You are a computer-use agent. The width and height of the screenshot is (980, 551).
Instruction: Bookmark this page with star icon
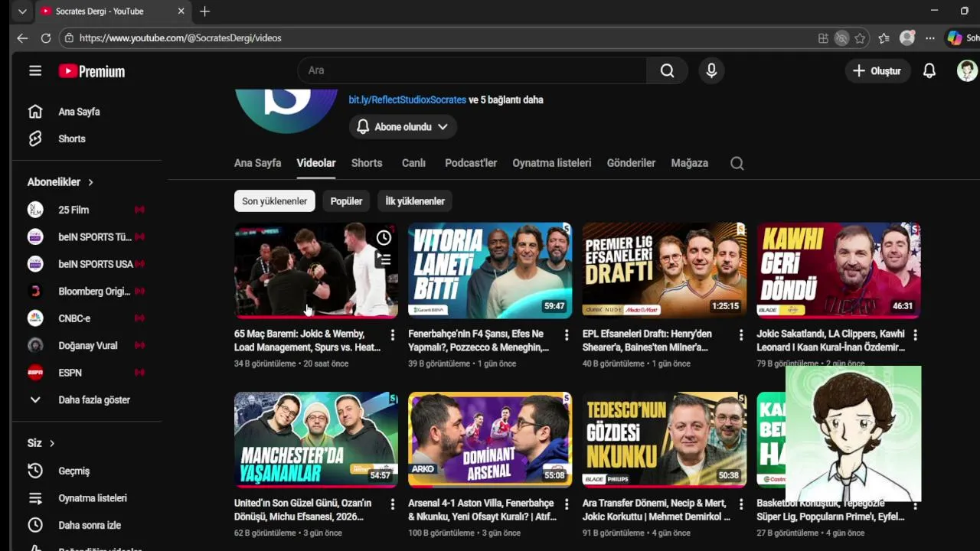pyautogui.click(x=860, y=38)
